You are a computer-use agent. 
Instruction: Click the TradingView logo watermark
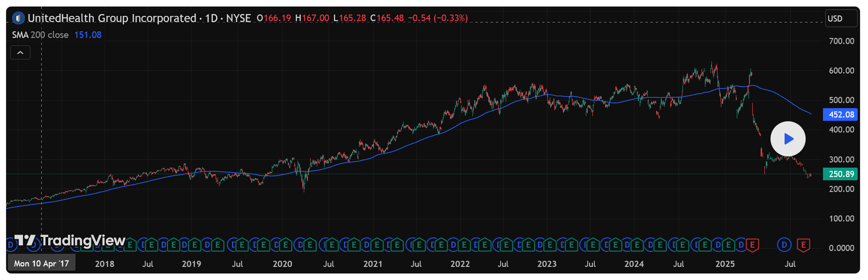click(x=70, y=241)
